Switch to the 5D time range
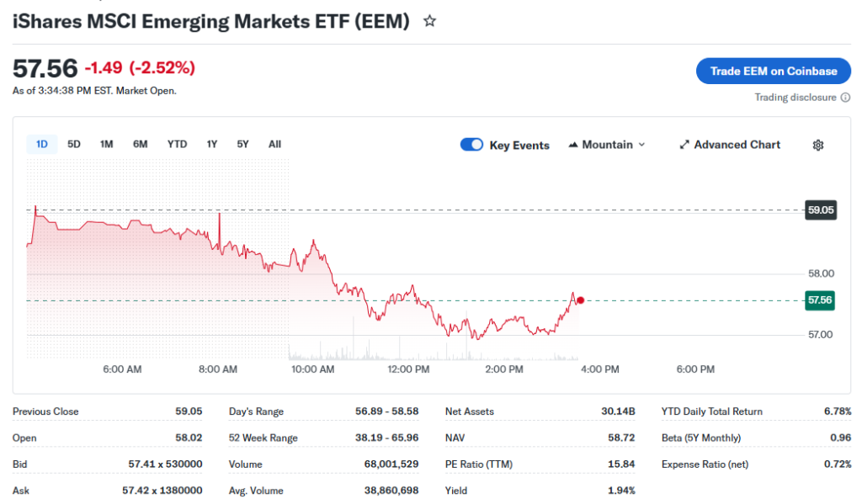Viewport: 862px width, 504px height. (74, 144)
